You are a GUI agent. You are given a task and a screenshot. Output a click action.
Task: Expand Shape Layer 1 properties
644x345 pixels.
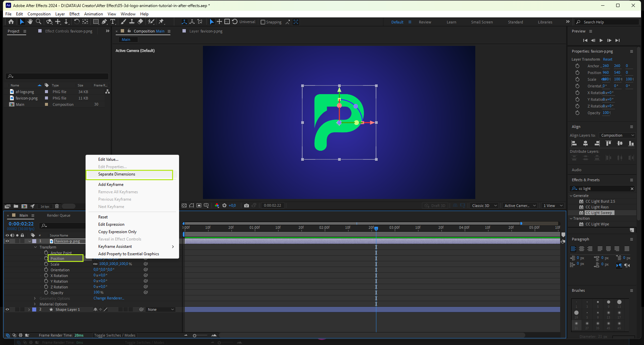[x=29, y=309]
